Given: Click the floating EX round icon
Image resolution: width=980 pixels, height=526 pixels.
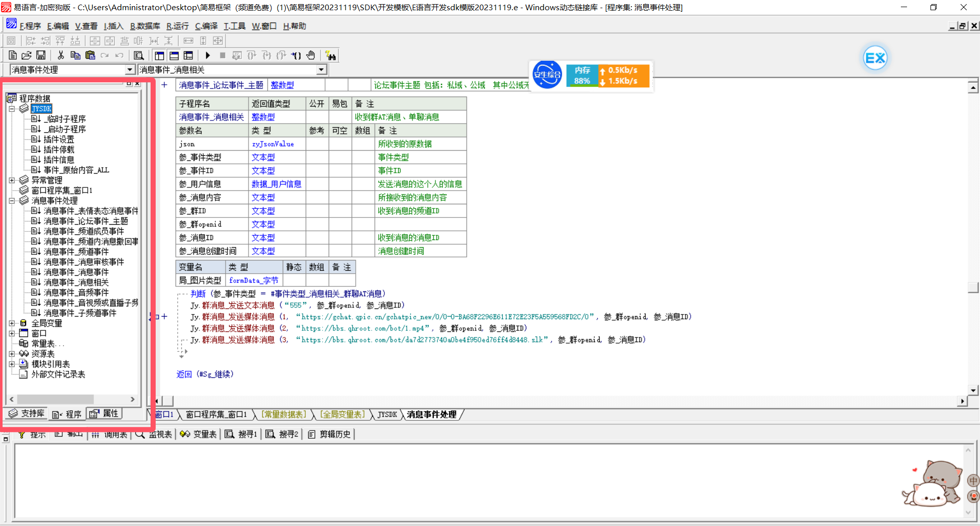Looking at the screenshot, I should [875, 58].
